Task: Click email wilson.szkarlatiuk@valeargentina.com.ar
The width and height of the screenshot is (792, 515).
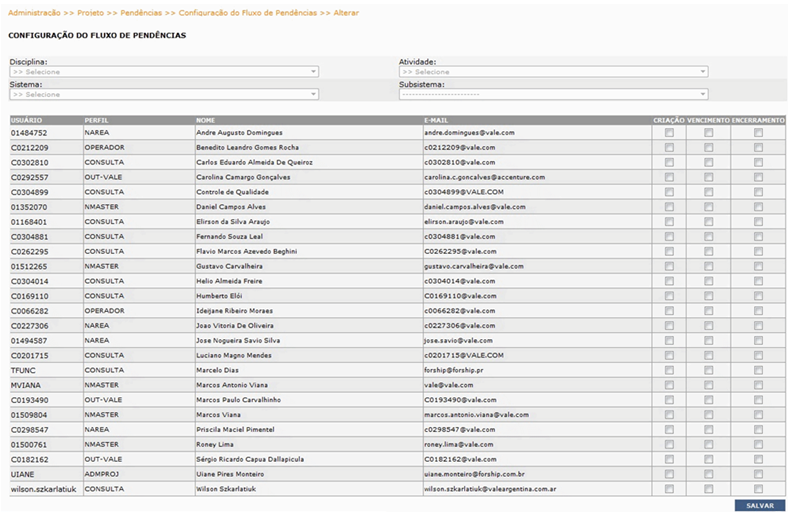Action: point(490,489)
